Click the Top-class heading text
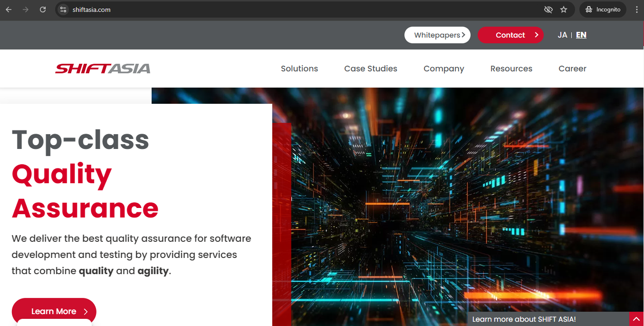Viewport: 644px width, 326px height. click(x=80, y=140)
